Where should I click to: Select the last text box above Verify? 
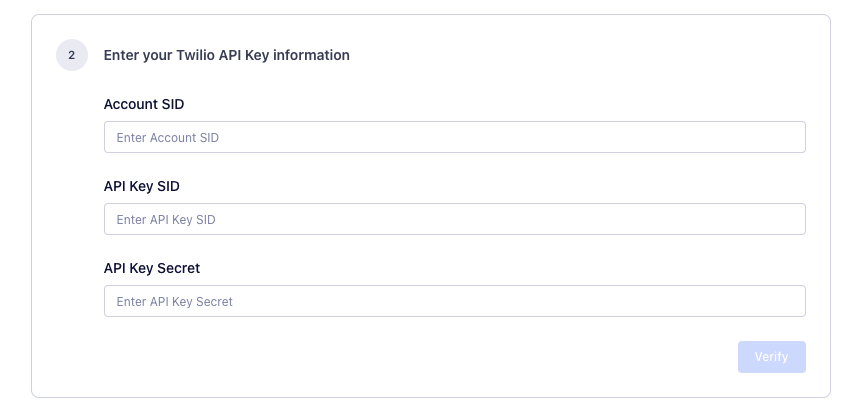tap(454, 301)
